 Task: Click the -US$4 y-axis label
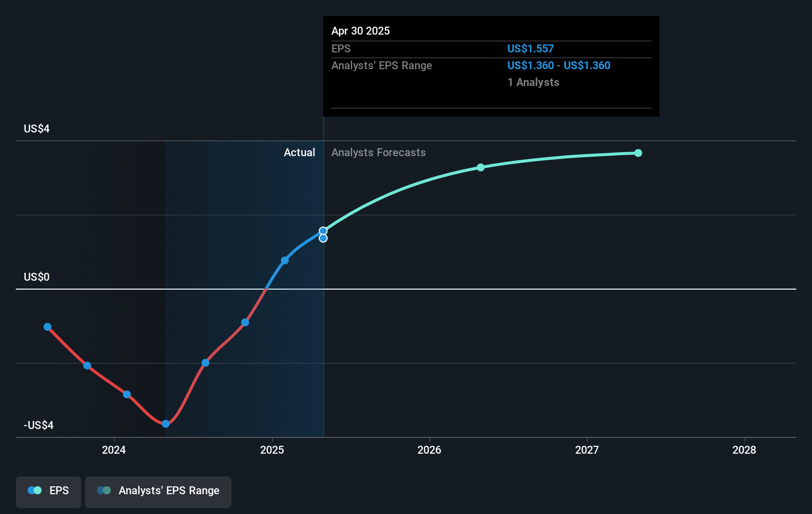click(39, 426)
